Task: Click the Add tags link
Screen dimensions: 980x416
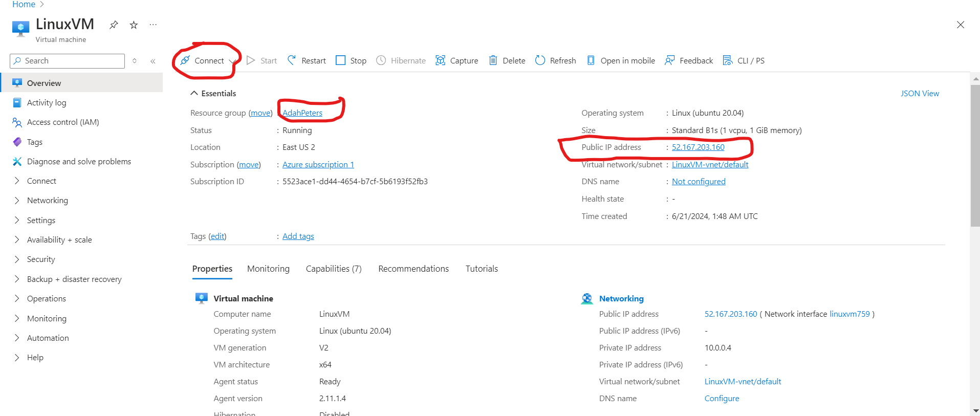Action: point(298,236)
